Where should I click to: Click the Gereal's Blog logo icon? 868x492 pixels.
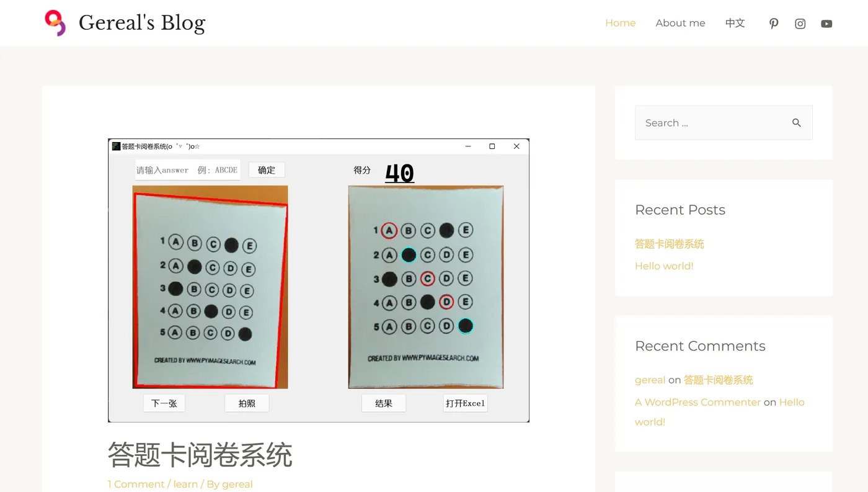[x=55, y=22]
